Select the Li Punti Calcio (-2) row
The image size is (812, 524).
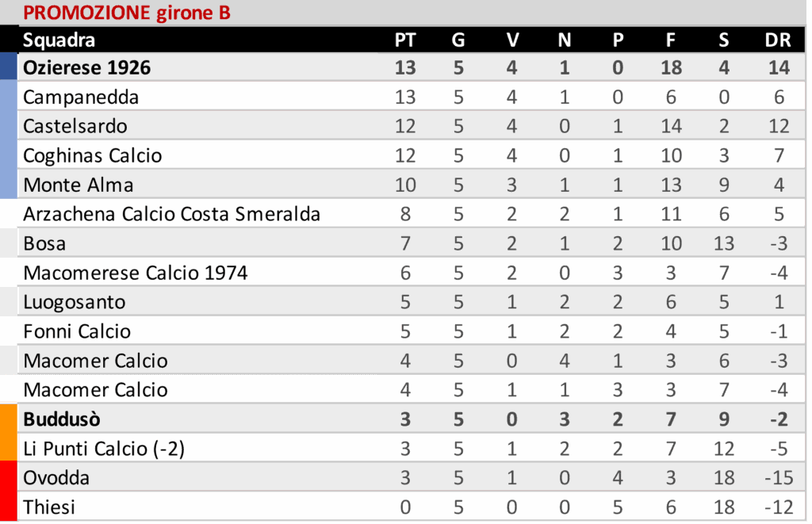412,448
